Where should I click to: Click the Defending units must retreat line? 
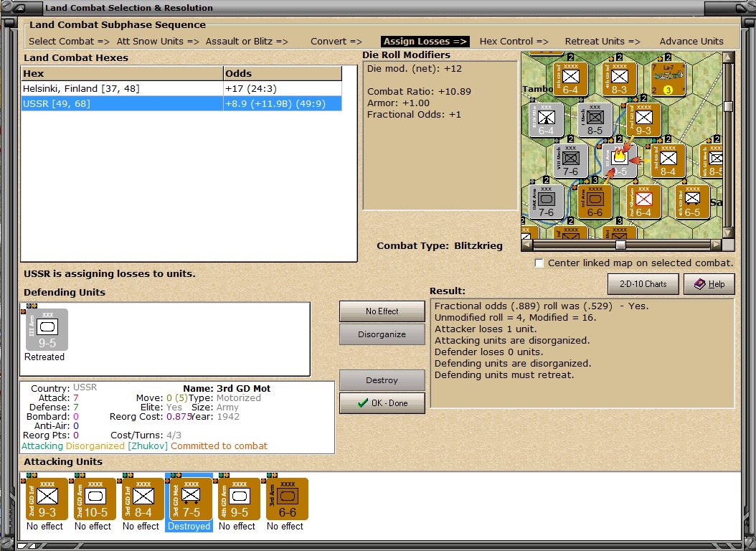[x=504, y=375]
